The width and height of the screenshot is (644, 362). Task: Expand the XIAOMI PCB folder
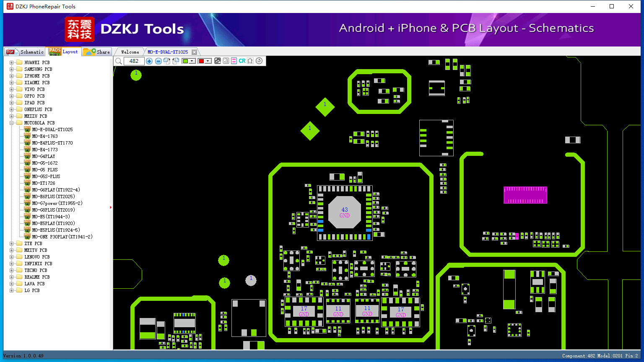[x=12, y=83]
